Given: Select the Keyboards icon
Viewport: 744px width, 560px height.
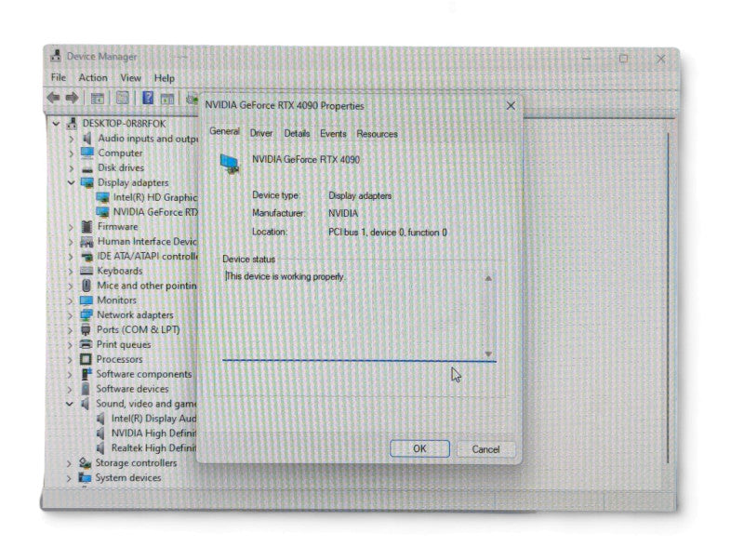Looking at the screenshot, I should point(86,271).
